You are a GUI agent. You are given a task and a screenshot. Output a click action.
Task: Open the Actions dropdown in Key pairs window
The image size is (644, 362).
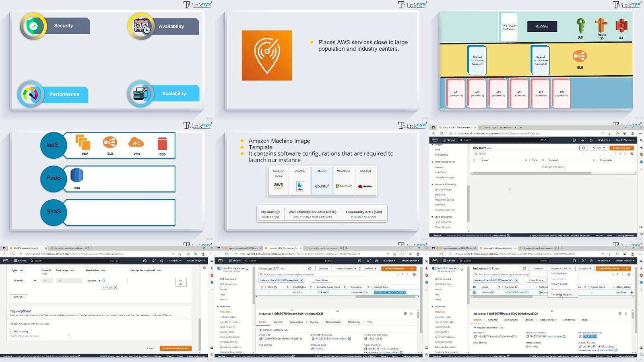click(x=599, y=148)
